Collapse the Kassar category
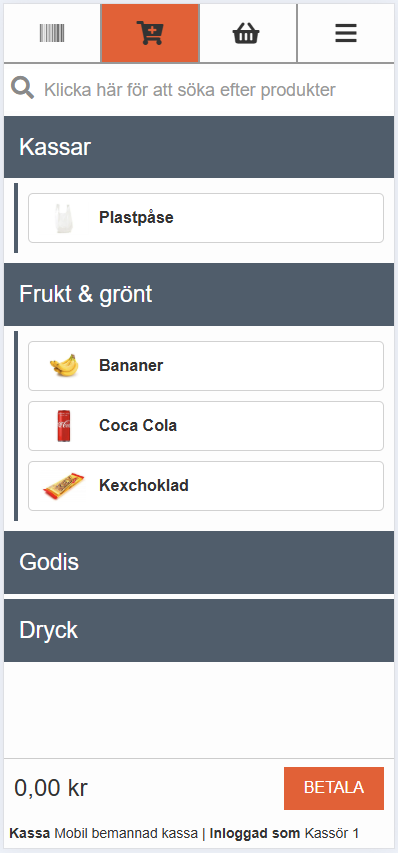The width and height of the screenshot is (398, 853). coord(199,147)
